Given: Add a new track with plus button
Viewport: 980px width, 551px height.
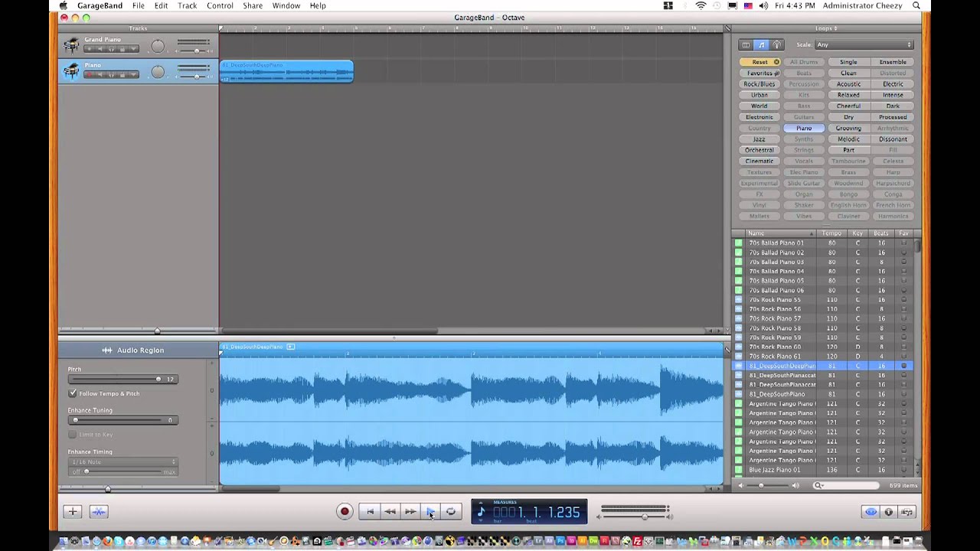Looking at the screenshot, I should [x=73, y=512].
